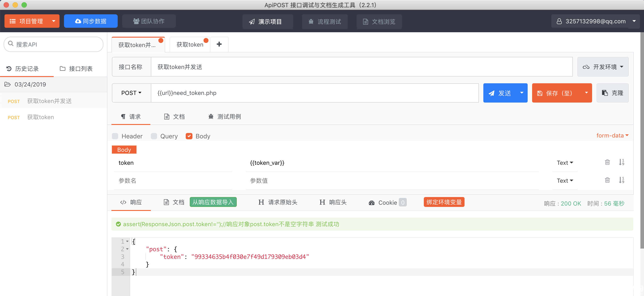
Task: Delete the token parameter row via trash icon
Action: click(x=607, y=162)
